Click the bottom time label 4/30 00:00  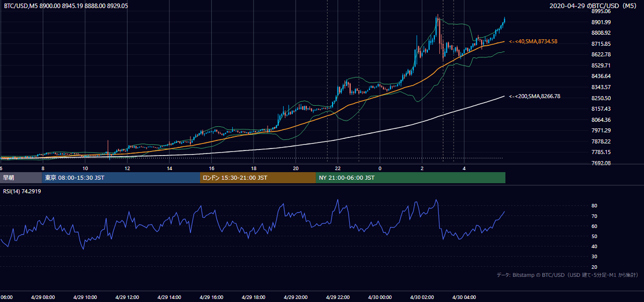pos(379,297)
